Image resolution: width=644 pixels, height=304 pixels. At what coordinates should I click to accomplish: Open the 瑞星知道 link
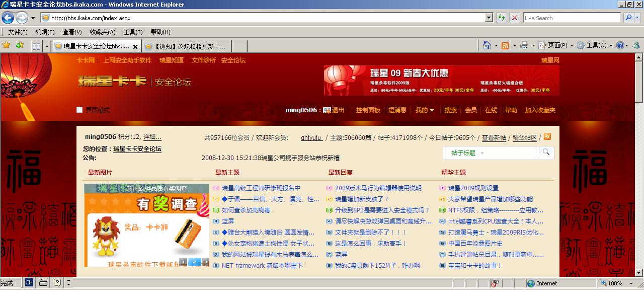[172, 60]
